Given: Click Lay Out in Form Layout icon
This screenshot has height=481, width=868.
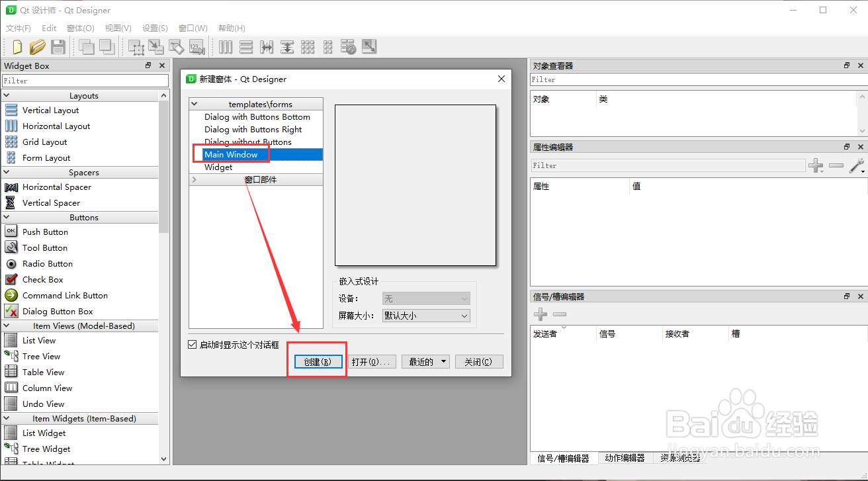Looking at the screenshot, I should click(x=327, y=47).
